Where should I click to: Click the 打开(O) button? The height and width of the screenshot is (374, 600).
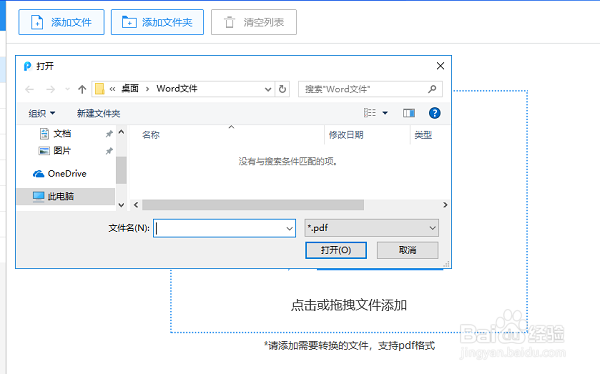click(x=336, y=250)
